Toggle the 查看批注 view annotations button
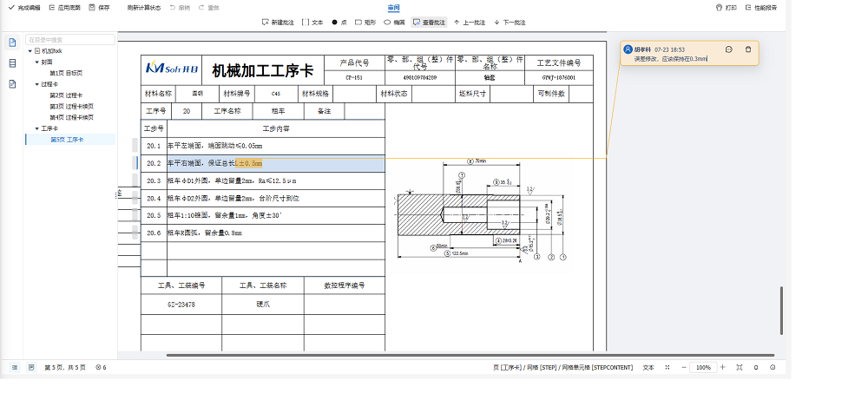 pyautogui.click(x=429, y=23)
